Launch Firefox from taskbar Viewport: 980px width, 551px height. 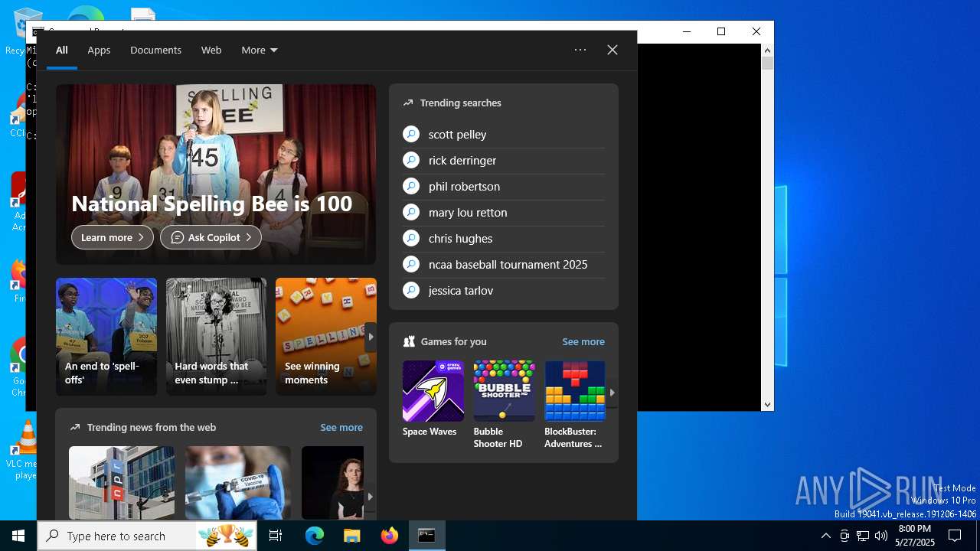click(390, 536)
